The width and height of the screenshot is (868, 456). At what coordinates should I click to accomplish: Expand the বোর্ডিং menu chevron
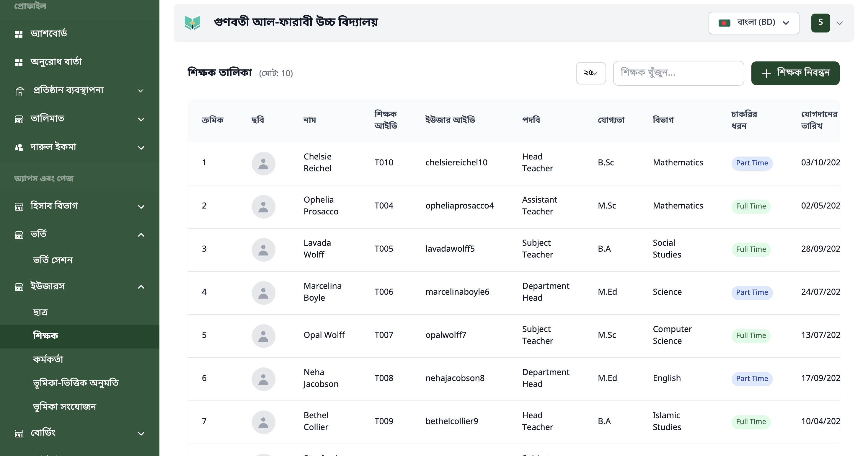click(x=141, y=434)
